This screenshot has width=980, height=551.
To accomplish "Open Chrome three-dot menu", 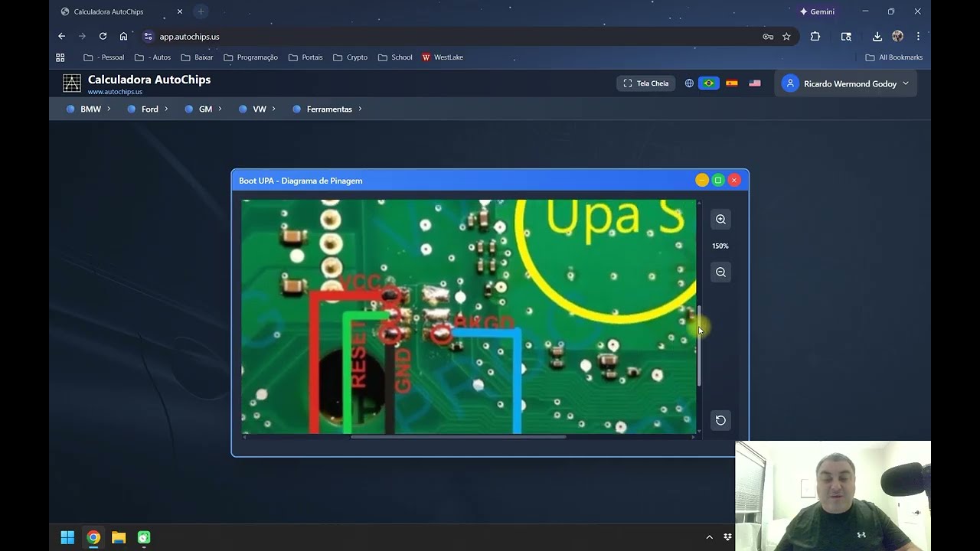I will 918,36.
